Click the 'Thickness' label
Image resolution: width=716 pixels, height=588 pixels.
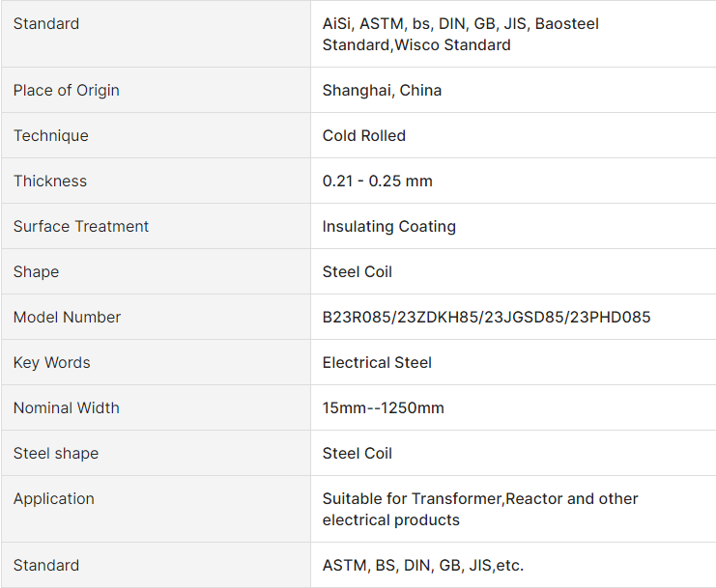coord(50,181)
